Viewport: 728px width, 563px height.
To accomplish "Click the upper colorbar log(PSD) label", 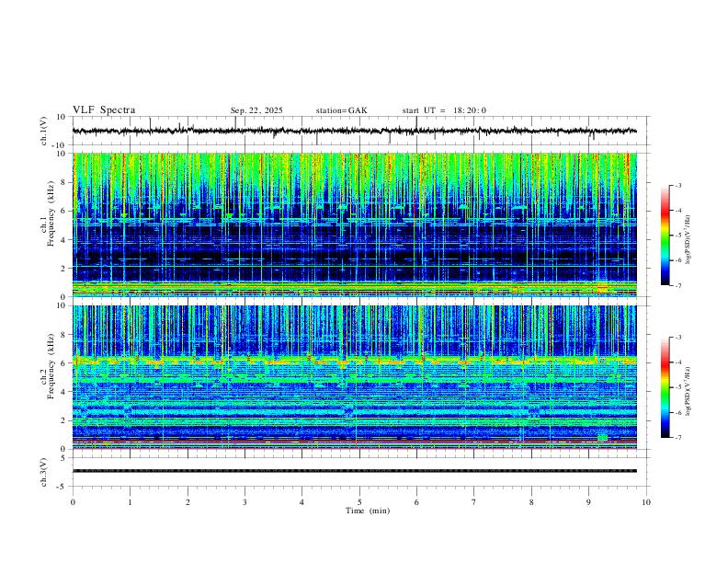I will coord(688,240).
